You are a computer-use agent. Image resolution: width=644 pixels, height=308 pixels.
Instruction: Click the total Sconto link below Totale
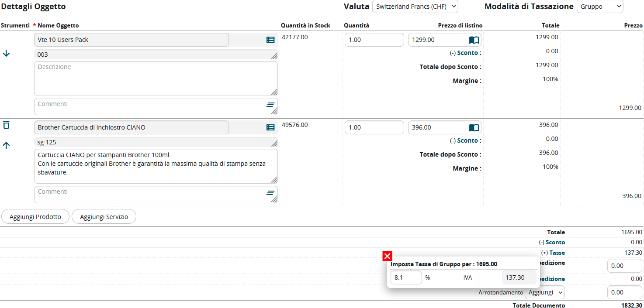(x=555, y=242)
